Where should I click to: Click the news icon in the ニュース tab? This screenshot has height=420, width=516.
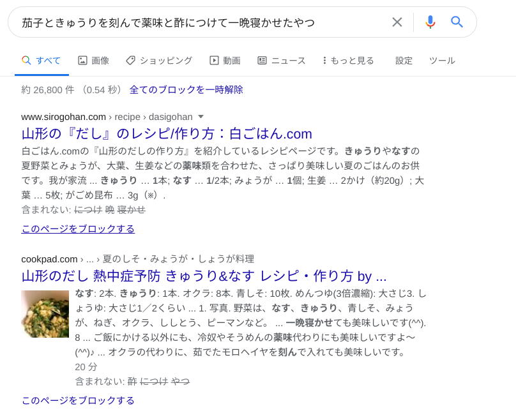click(x=262, y=61)
